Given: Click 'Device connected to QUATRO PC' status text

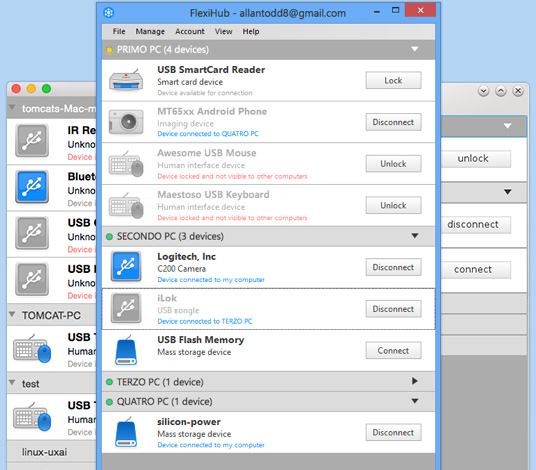Looking at the screenshot, I should coord(208,134).
